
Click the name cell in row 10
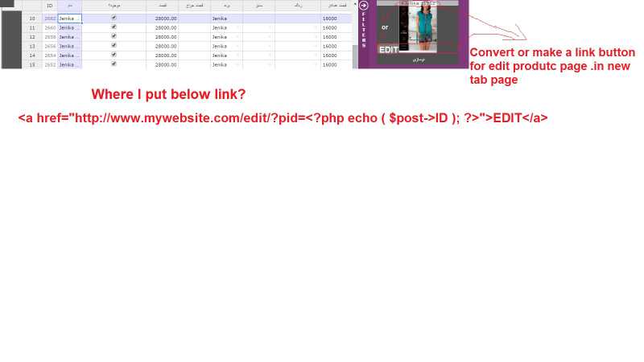pos(69,18)
